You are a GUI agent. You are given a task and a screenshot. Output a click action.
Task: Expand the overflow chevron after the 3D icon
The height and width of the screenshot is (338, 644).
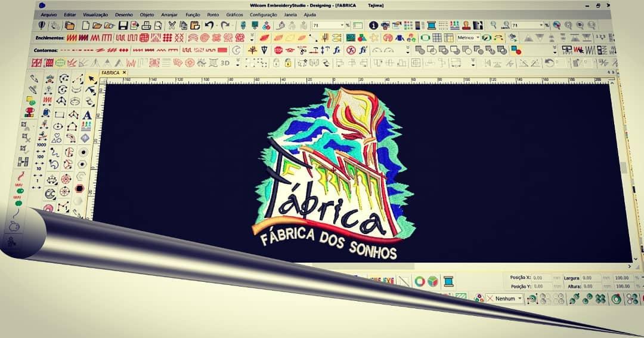(238, 63)
